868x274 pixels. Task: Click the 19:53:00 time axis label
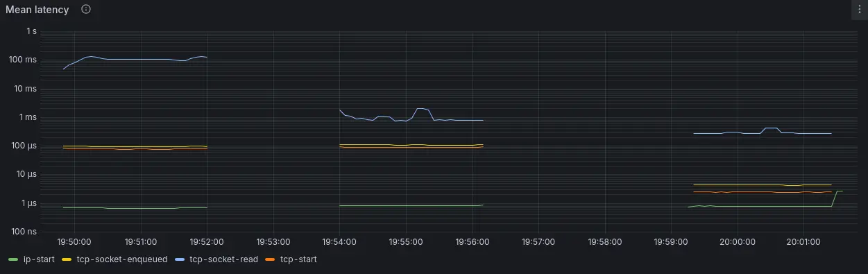click(273, 242)
